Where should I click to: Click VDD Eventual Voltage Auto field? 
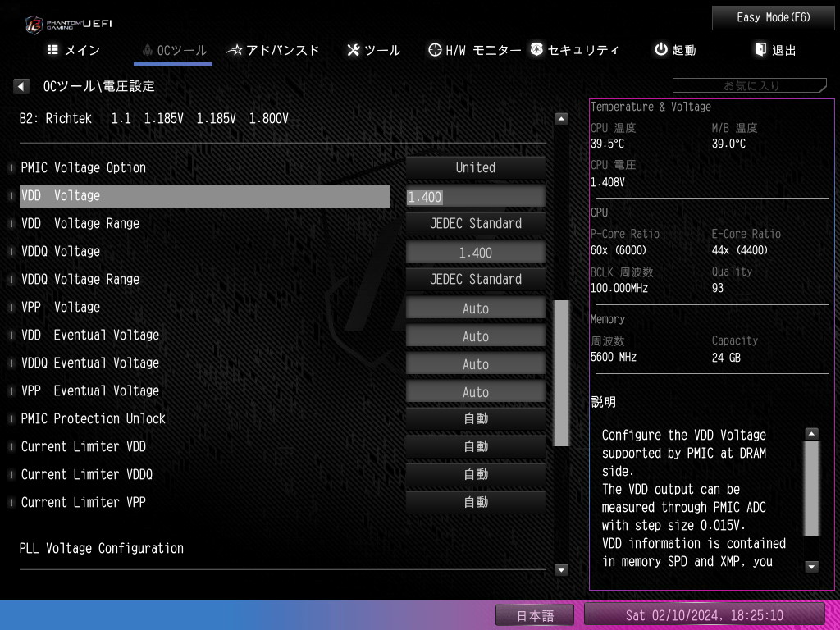[x=475, y=336]
